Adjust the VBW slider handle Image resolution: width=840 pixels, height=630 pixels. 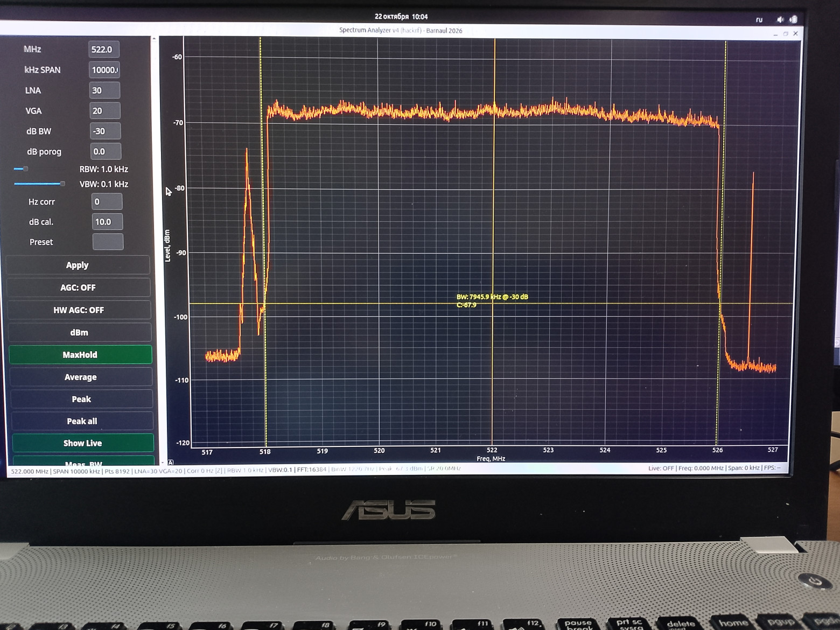click(62, 184)
